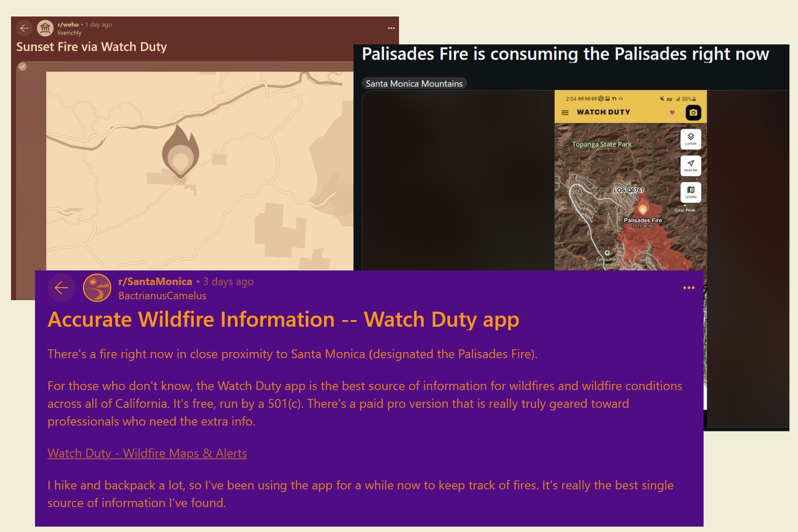Image resolution: width=798 pixels, height=532 pixels.
Task: Click 'Sunset Fire via Watch Duty' title
Action: point(92,47)
